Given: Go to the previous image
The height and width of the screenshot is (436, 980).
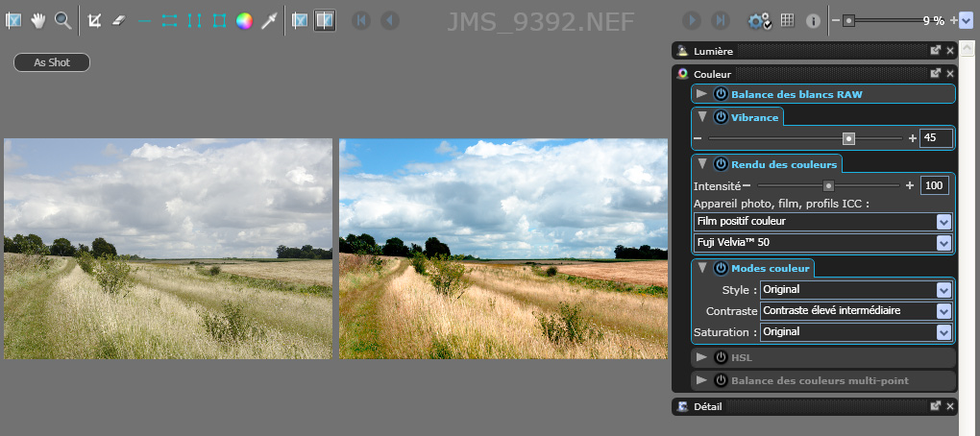Looking at the screenshot, I should click(x=389, y=20).
